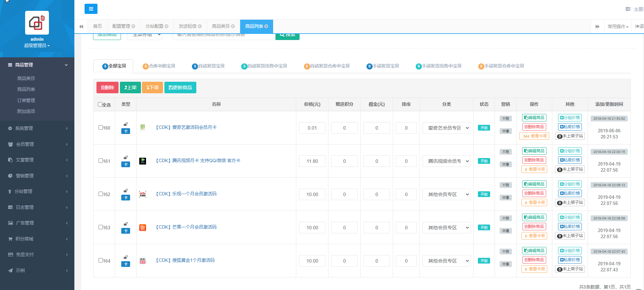The image size is (644, 290).
Task: Click the 芒果 product thumbnail image
Action: click(x=143, y=227)
